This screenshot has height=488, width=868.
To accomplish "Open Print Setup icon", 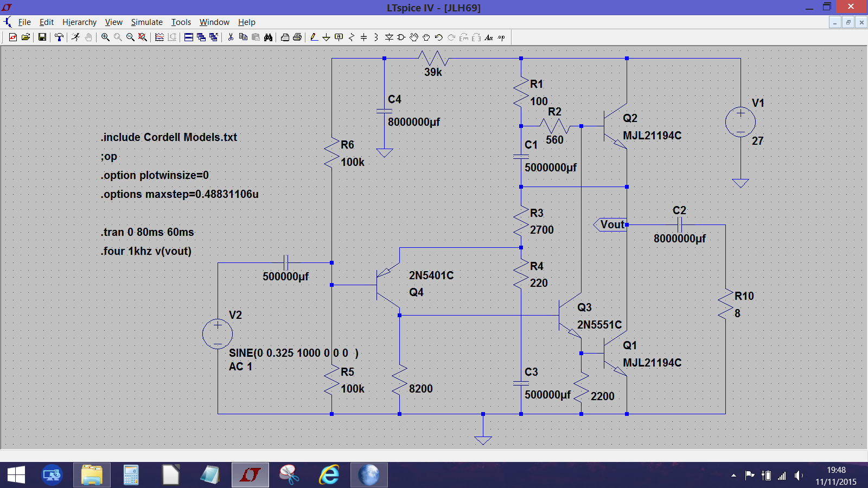I will tap(285, 37).
